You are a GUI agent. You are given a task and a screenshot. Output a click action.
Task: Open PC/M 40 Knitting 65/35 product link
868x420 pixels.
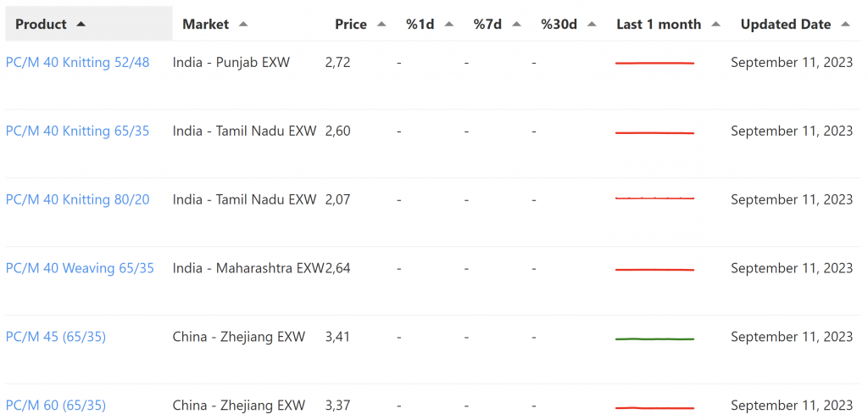pos(77,131)
